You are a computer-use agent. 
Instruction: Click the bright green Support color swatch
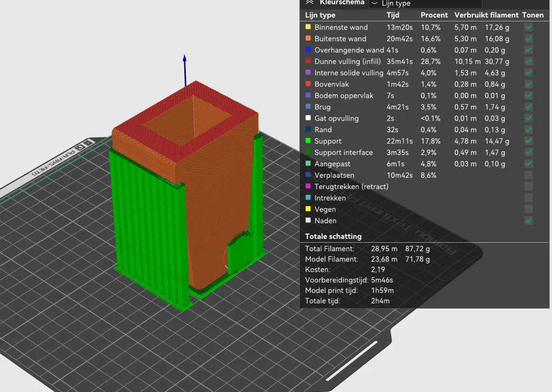point(308,140)
